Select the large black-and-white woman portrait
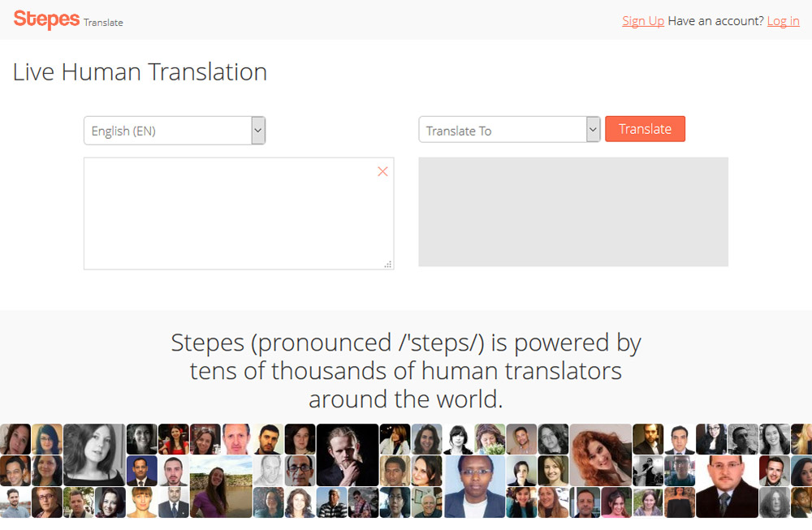This screenshot has width=812, height=530. (x=94, y=455)
